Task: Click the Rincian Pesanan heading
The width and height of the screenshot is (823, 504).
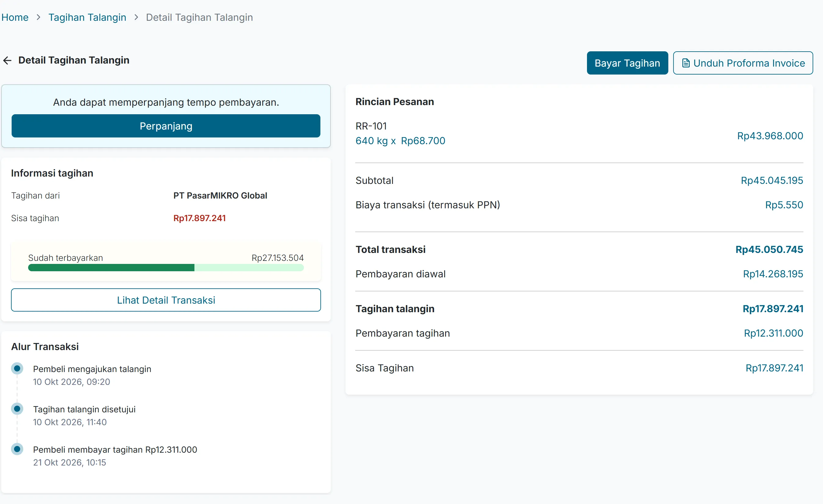Action: coord(394,102)
